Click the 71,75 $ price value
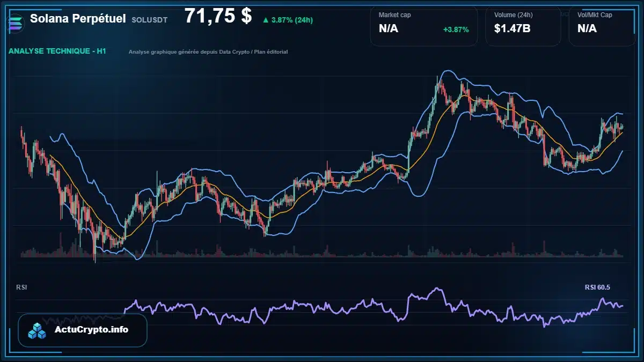 [x=218, y=16]
